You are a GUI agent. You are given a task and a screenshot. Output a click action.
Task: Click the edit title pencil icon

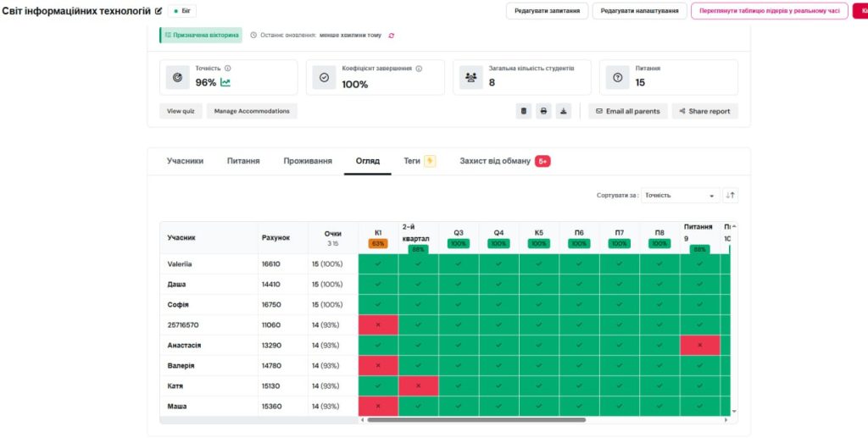click(x=159, y=11)
